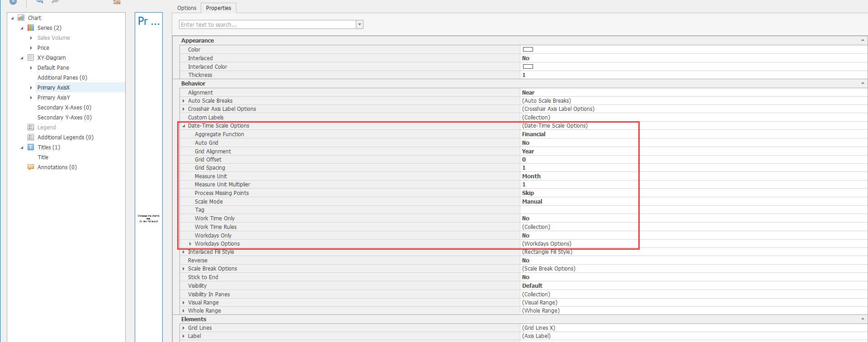This screenshot has height=342, width=868.
Task: Click the 'Enter text to search' field
Action: tap(268, 24)
